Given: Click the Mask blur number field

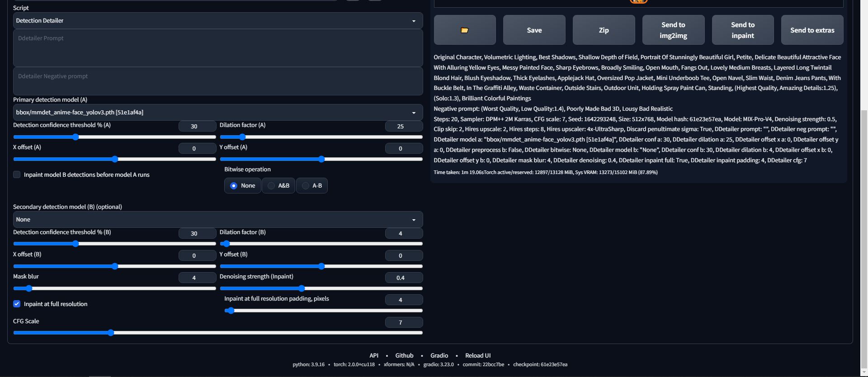Looking at the screenshot, I should click(197, 278).
